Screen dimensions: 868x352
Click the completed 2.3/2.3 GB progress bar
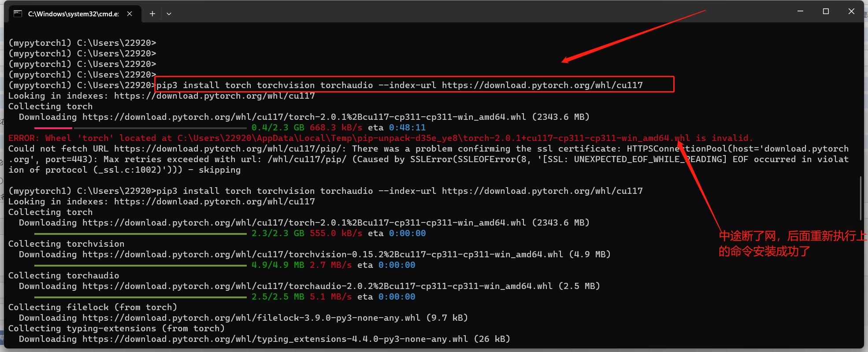pyautogui.click(x=140, y=233)
